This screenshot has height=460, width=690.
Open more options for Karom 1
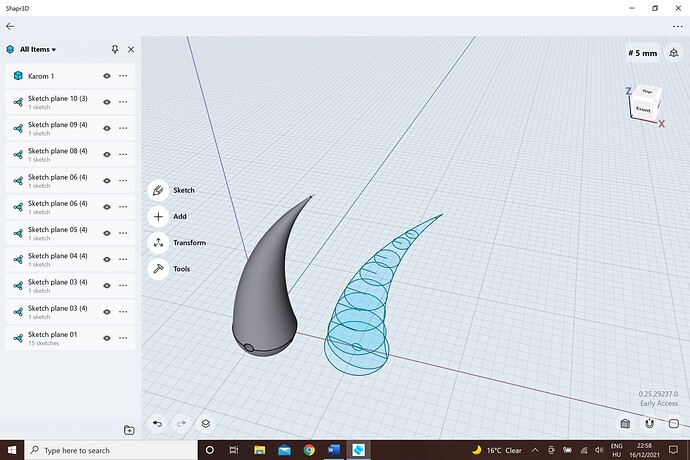point(123,76)
